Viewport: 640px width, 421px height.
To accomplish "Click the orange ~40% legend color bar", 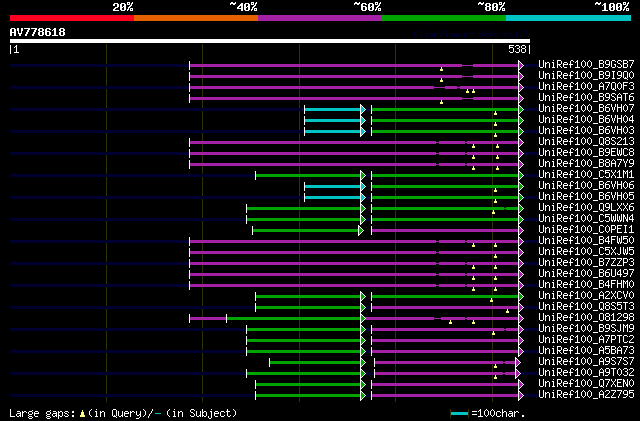I will tap(196, 18).
